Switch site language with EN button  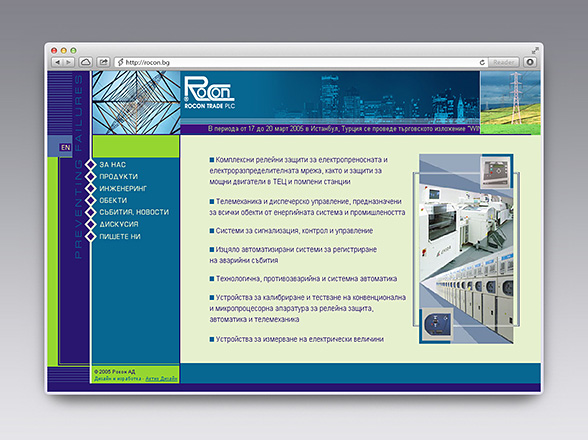[66, 147]
